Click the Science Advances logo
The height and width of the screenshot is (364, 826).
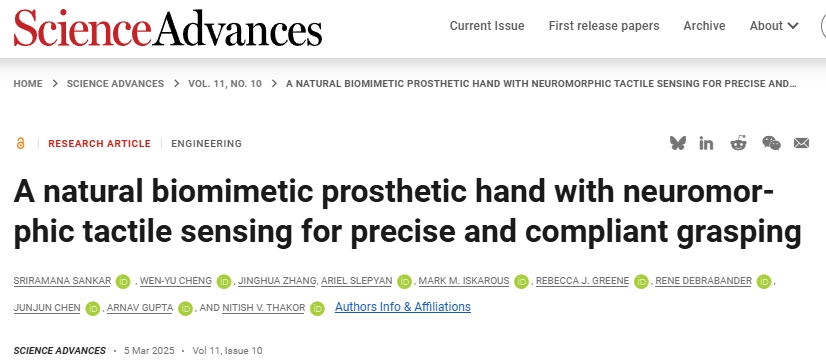coord(168,28)
